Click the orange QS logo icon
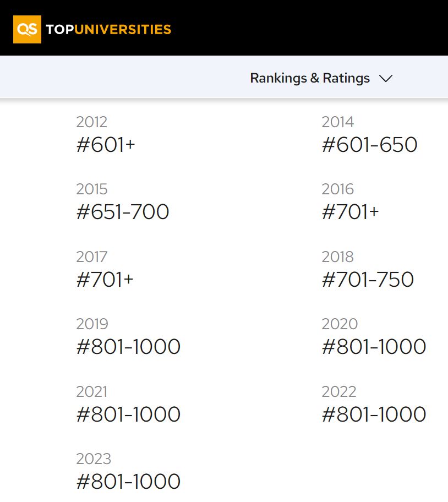 point(27,29)
